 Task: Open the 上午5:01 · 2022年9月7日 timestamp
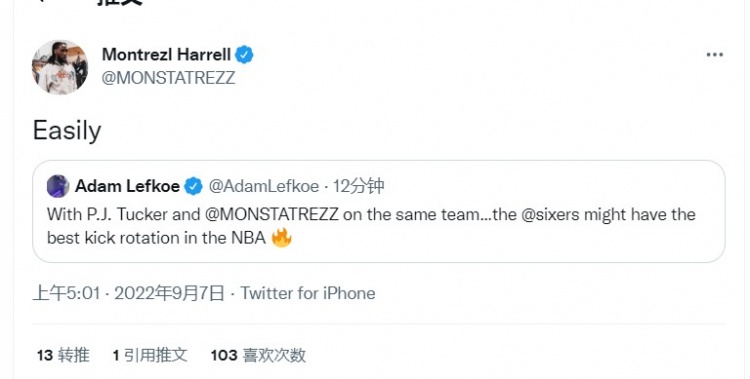129,293
